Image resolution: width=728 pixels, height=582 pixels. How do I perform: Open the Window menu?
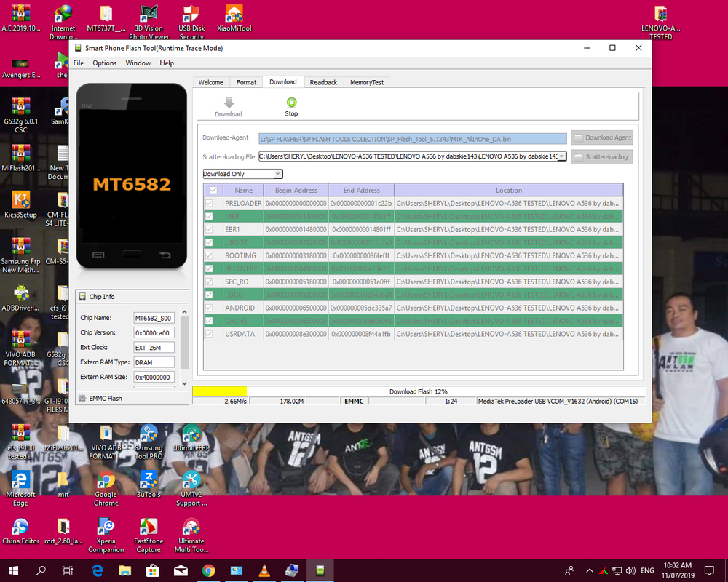tap(138, 63)
